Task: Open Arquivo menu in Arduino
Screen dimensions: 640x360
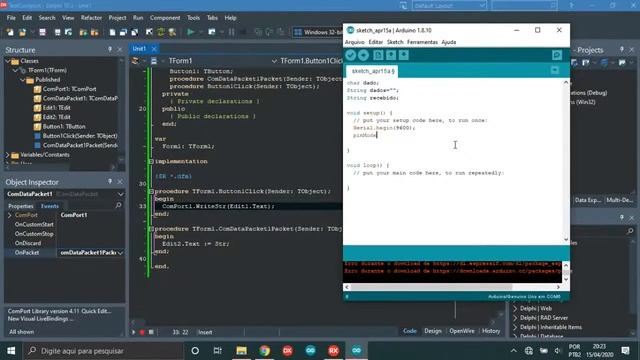Action: pyautogui.click(x=354, y=42)
